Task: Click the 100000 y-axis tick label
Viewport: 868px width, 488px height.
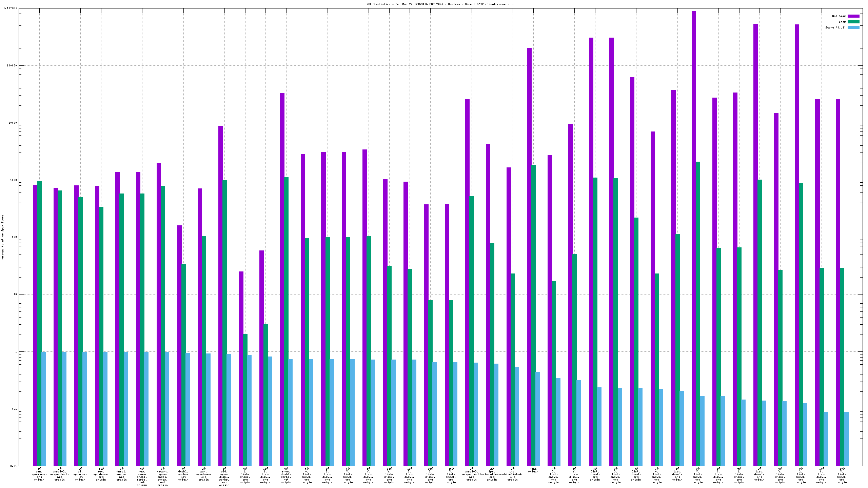Action: [12, 66]
